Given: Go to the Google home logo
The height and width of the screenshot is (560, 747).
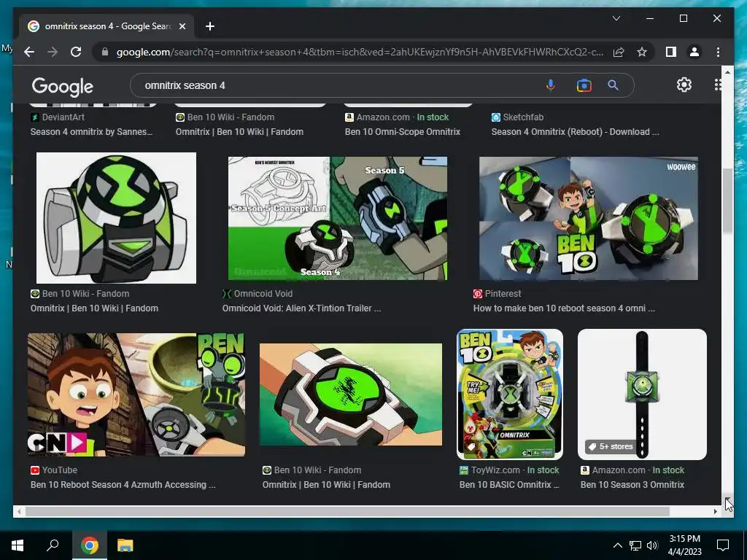Looking at the screenshot, I should point(63,87).
